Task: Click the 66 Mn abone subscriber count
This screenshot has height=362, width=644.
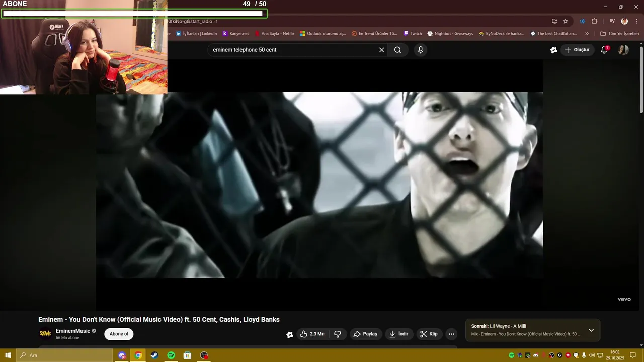Action: pyautogui.click(x=67, y=338)
